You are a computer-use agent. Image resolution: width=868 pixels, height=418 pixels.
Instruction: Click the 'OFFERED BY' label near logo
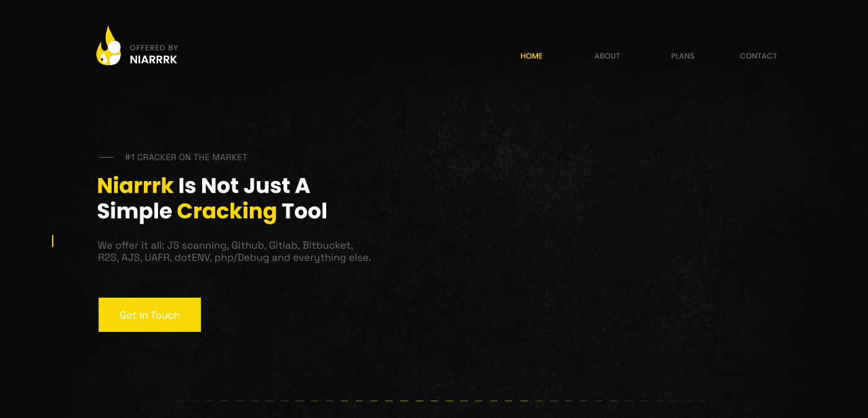tap(154, 48)
